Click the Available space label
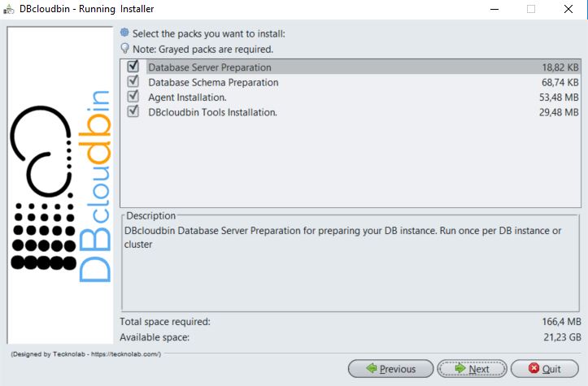 pyautogui.click(x=155, y=337)
